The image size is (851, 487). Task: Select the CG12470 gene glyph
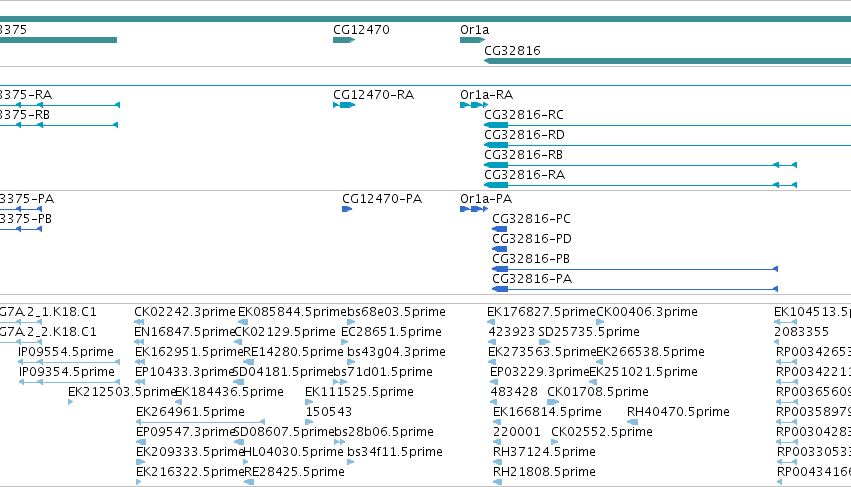coord(344,40)
